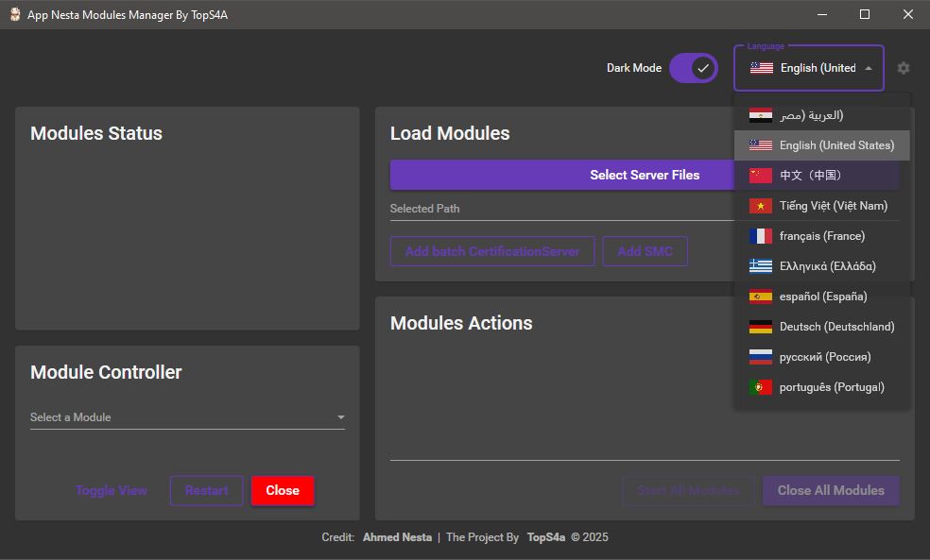Open the settings gear next to Language
This screenshot has width=930, height=560.
[903, 67]
